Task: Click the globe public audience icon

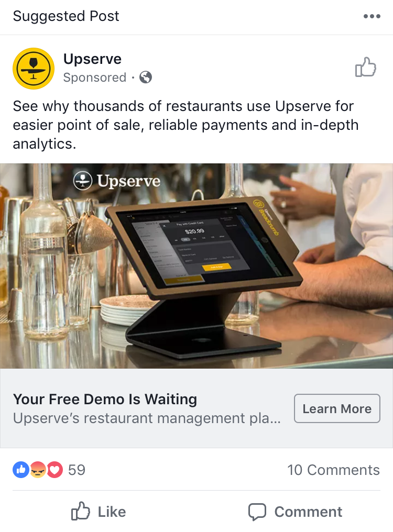Action: click(x=146, y=77)
